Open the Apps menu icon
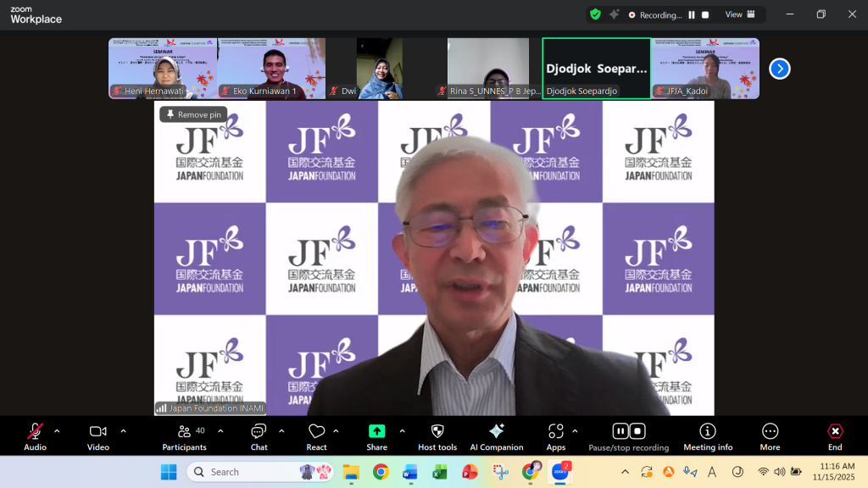Image resolution: width=868 pixels, height=488 pixels. click(x=556, y=436)
